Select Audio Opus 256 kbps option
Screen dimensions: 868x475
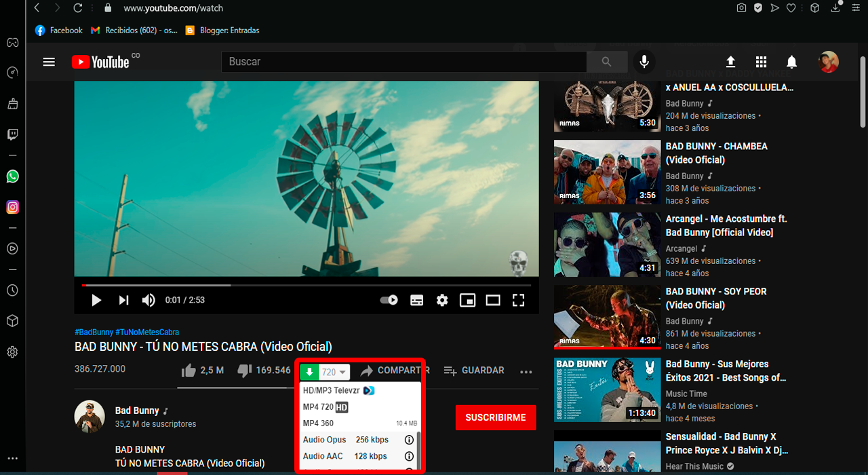tap(357, 440)
